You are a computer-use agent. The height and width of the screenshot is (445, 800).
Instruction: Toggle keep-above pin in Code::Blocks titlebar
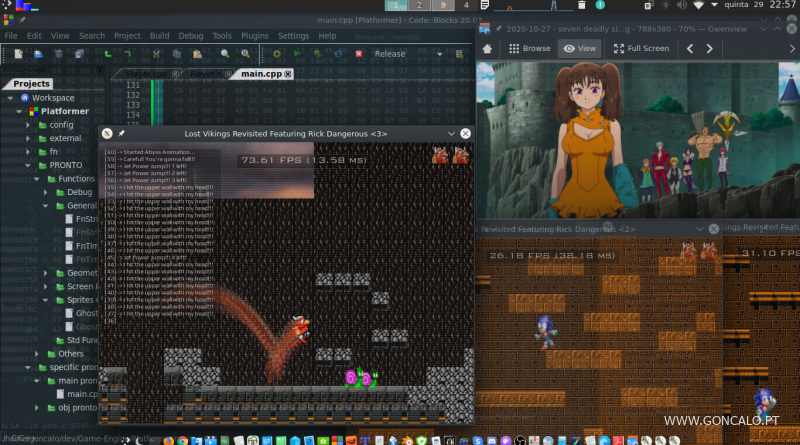[22, 20]
